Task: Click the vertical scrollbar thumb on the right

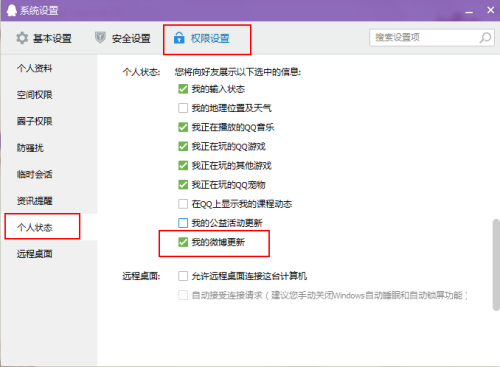Action: coord(496,265)
